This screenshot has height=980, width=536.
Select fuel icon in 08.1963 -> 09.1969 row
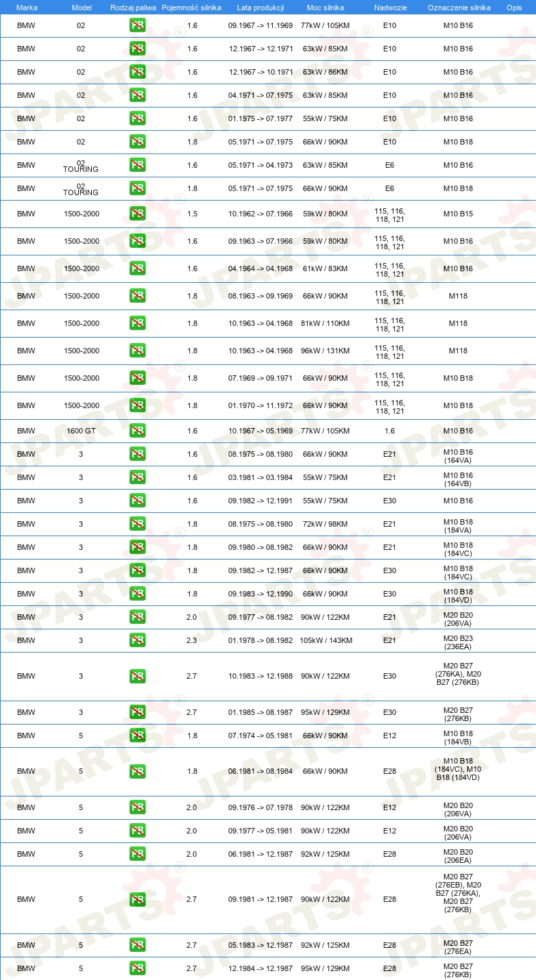tap(137, 296)
